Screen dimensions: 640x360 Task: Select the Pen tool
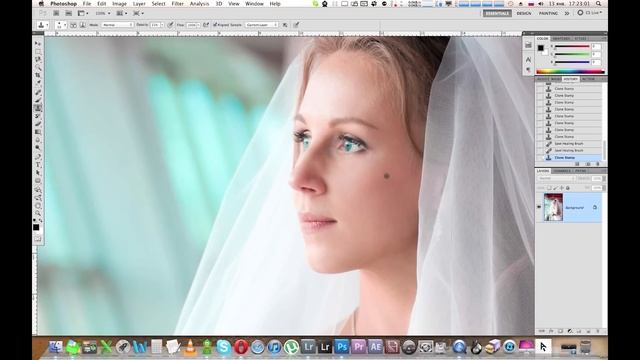coord(38,157)
